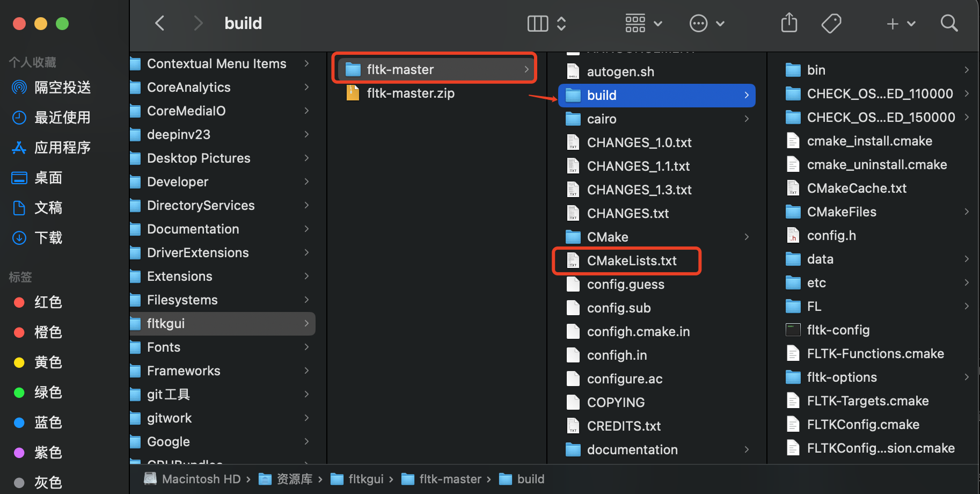Select the fltk-master folder
This screenshot has height=494, width=980.
click(x=435, y=69)
